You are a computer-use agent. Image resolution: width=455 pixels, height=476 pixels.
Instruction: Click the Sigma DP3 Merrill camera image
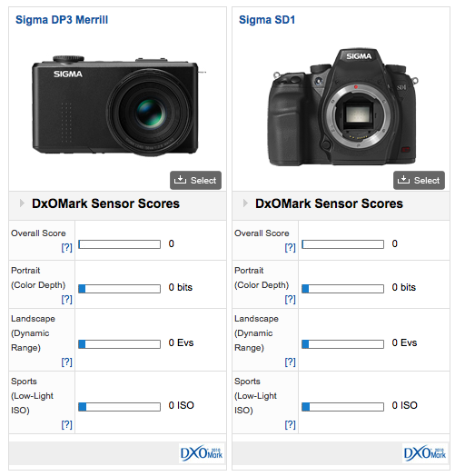point(118,105)
